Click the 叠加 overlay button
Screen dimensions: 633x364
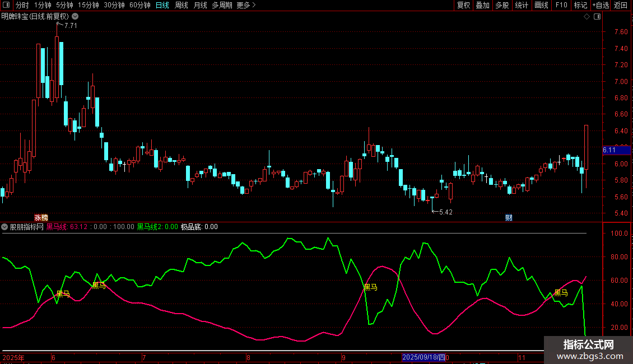(x=482, y=5)
